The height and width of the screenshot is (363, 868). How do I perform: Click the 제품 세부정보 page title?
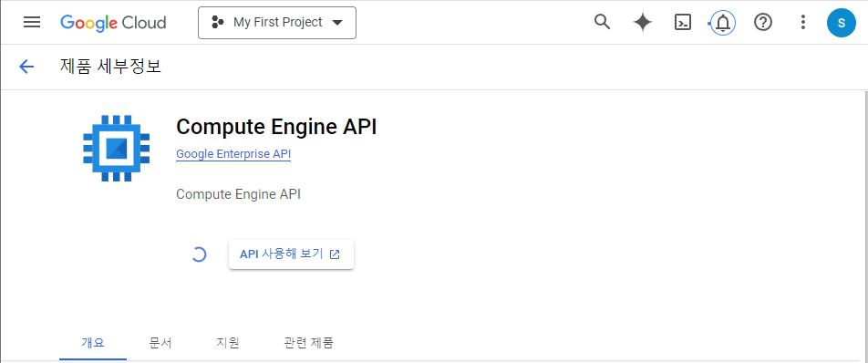click(110, 67)
